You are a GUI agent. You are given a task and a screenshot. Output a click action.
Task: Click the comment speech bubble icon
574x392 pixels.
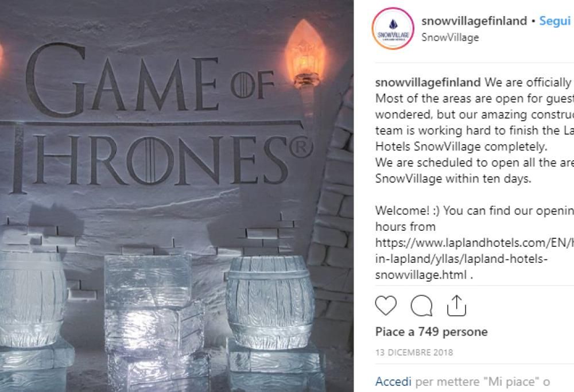coord(421,306)
